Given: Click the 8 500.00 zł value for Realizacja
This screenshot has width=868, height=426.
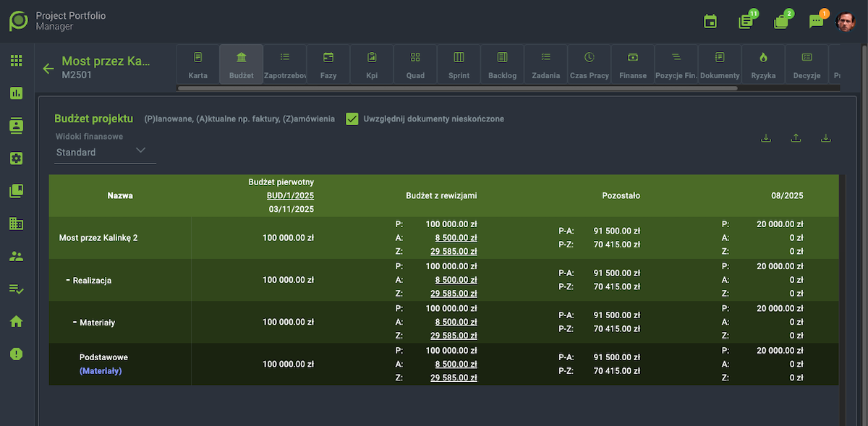Looking at the screenshot, I should [x=456, y=280].
